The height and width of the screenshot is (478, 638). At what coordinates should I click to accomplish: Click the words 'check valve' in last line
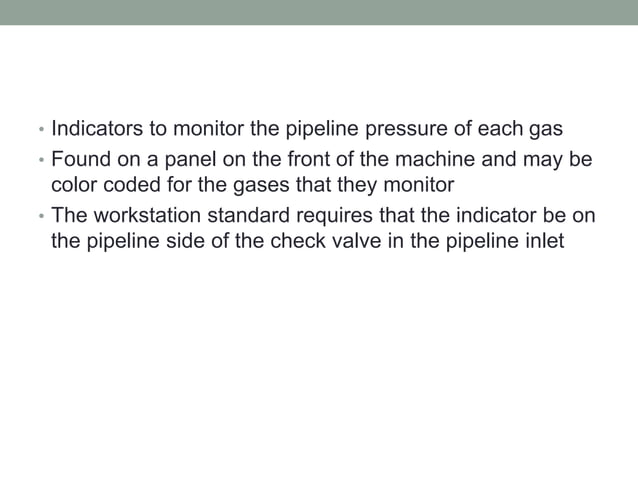pyautogui.click(x=326, y=240)
